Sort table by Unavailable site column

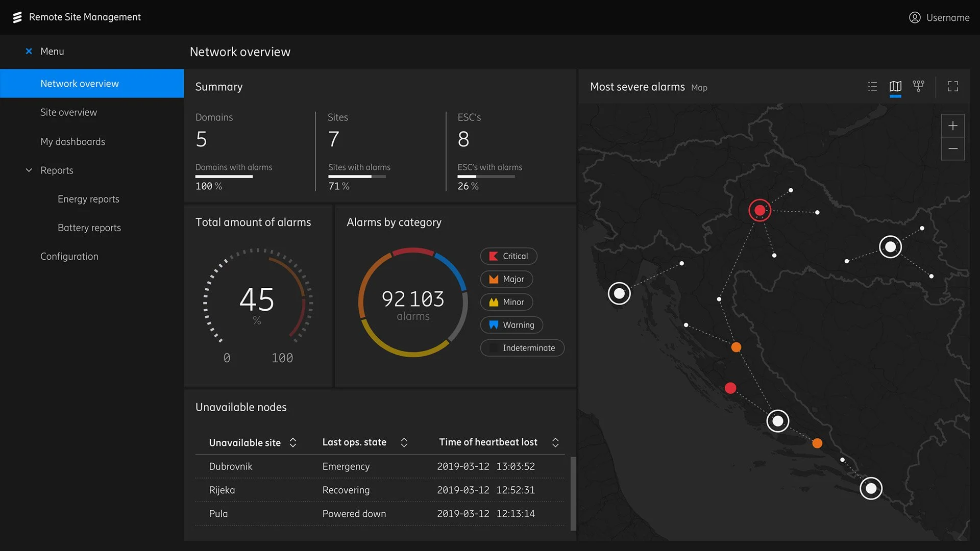293,442
